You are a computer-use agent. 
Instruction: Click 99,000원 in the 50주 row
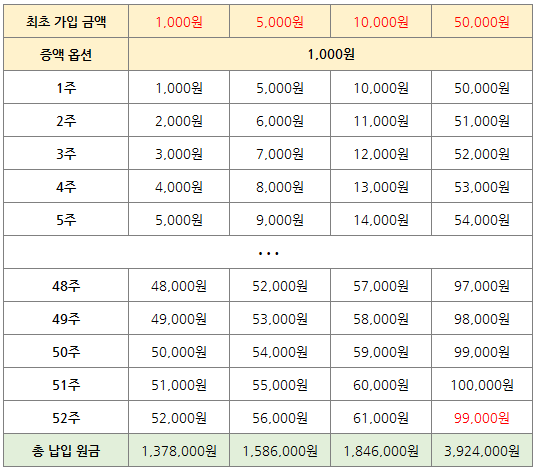coord(482,351)
